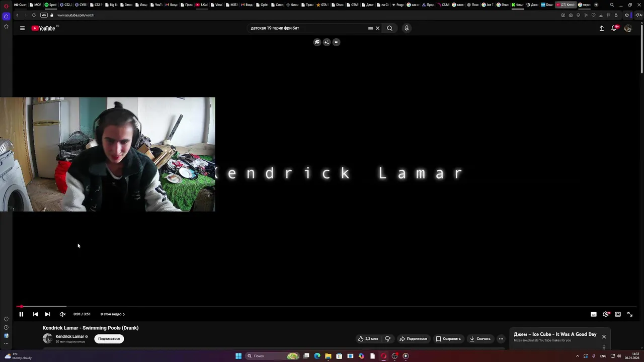The image size is (644, 362).
Task: Unmute the video player sound
Action: click(62, 314)
